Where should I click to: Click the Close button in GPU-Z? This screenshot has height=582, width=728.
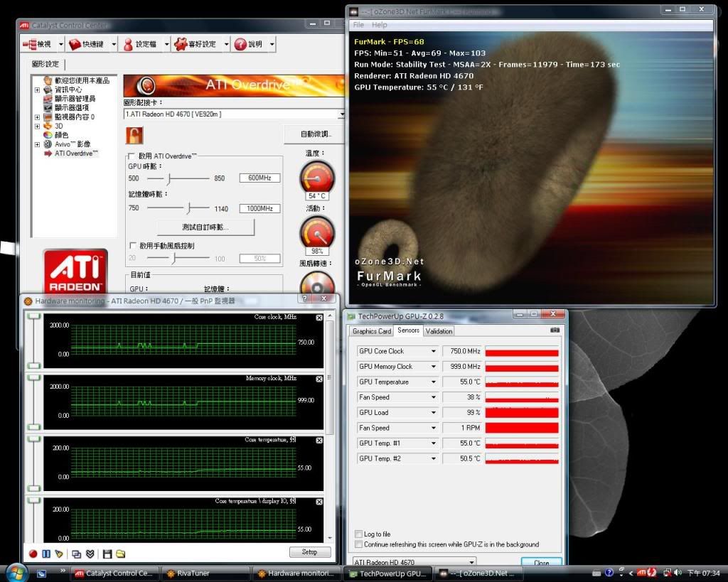[541, 563]
